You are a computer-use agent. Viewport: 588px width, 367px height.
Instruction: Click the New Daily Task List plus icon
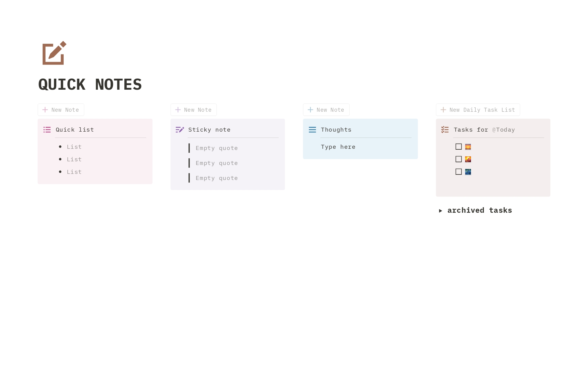click(x=443, y=110)
